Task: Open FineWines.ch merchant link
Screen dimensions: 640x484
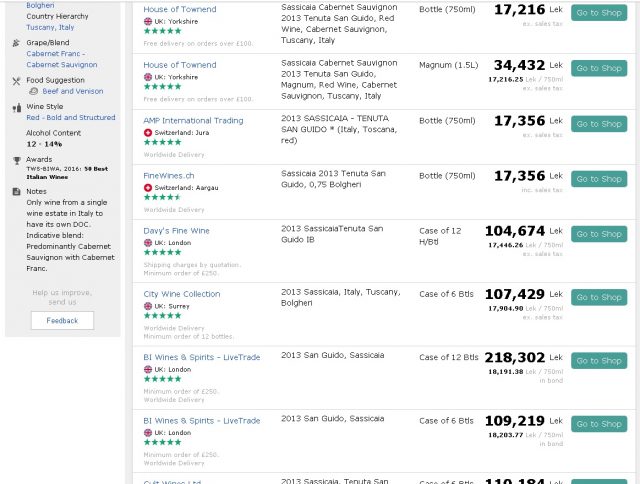Action: [x=169, y=175]
